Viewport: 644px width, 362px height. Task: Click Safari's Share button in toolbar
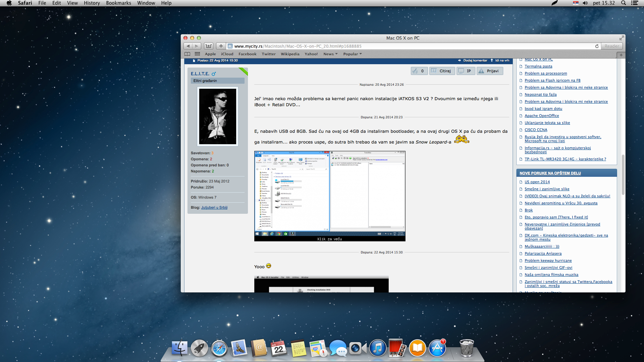pyautogui.click(x=209, y=46)
